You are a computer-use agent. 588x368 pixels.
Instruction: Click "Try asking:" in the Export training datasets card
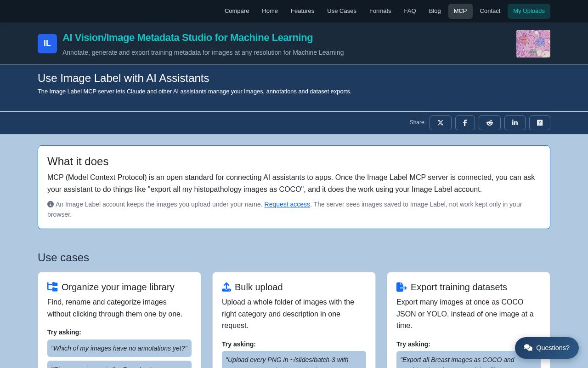point(413,344)
